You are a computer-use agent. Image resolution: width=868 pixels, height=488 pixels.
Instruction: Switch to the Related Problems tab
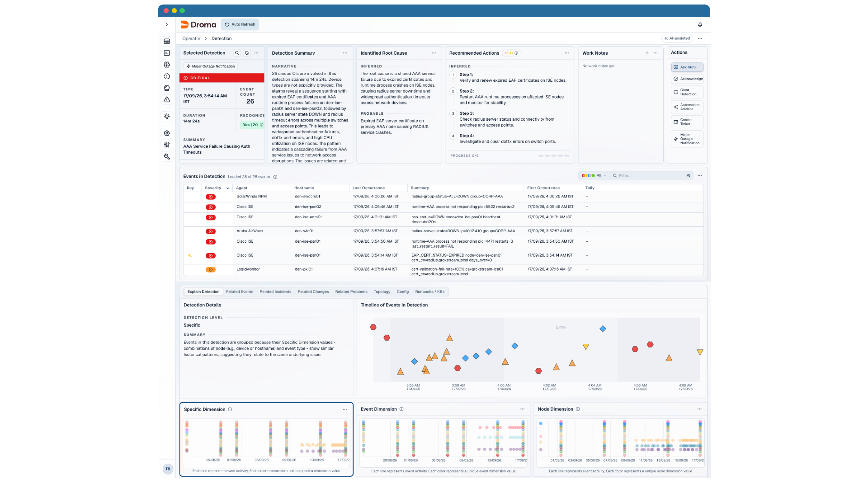click(x=351, y=291)
